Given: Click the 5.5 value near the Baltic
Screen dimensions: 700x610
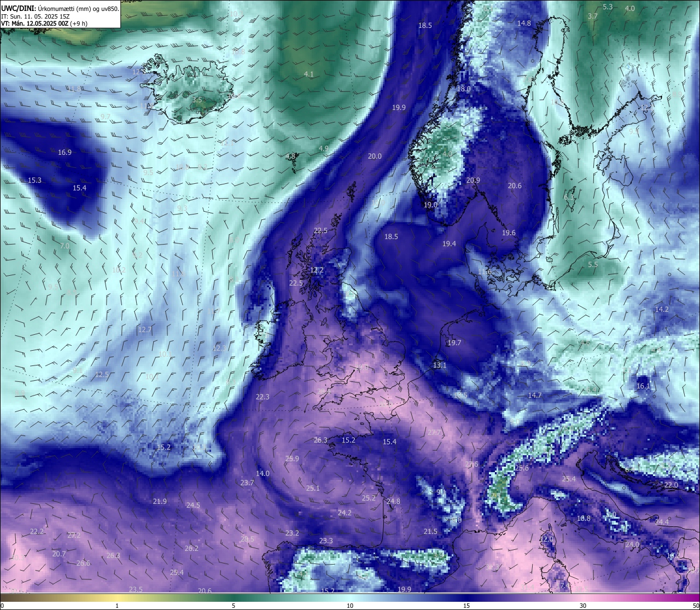Looking at the screenshot, I should click(593, 264).
